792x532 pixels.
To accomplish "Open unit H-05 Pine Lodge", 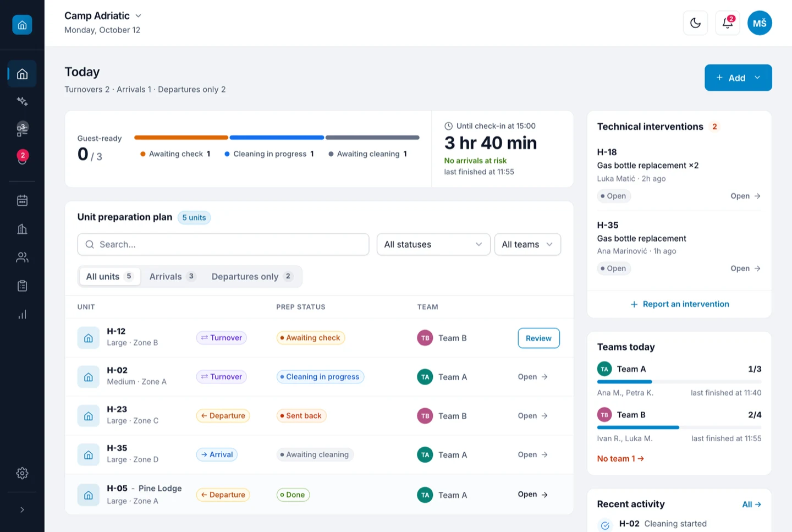I will 533,495.
